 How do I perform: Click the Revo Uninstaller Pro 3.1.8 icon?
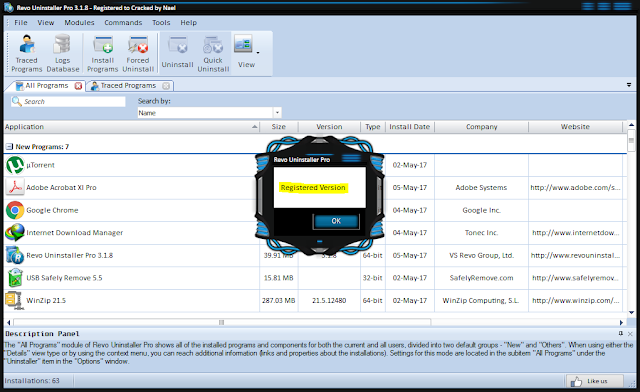[15, 255]
